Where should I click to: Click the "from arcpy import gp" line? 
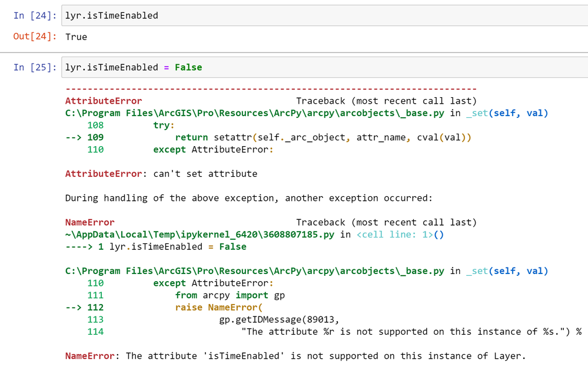tap(230, 295)
